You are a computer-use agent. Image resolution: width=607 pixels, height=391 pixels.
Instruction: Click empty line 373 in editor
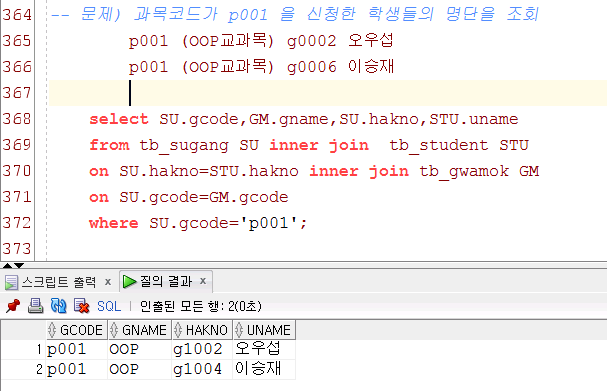327,249
